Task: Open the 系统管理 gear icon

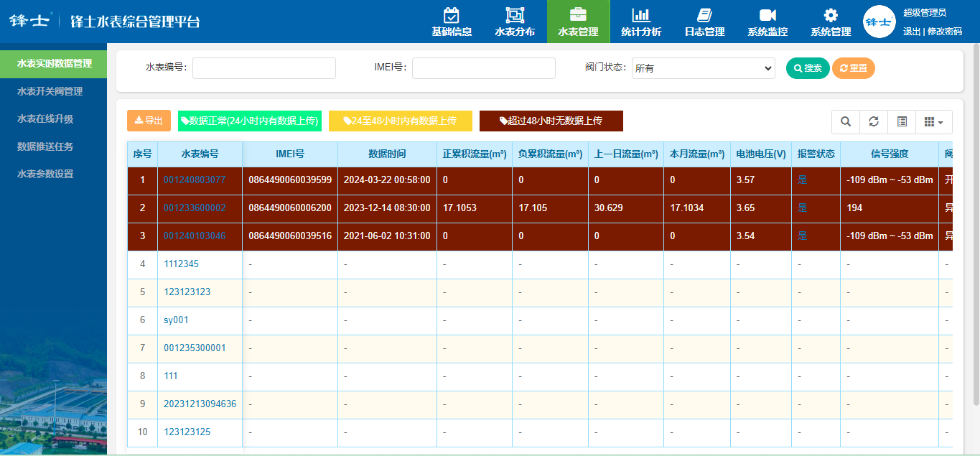Action: 831,15
